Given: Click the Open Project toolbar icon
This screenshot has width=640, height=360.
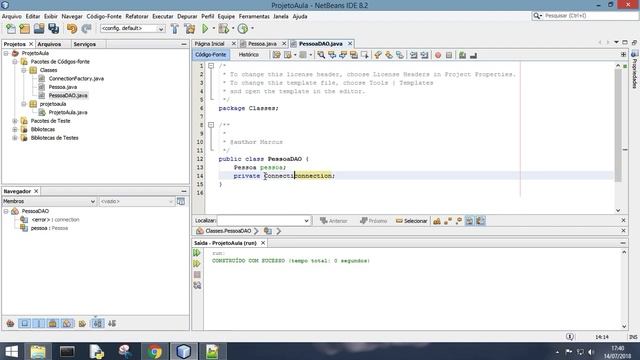Looking at the screenshot, I should [39, 29].
